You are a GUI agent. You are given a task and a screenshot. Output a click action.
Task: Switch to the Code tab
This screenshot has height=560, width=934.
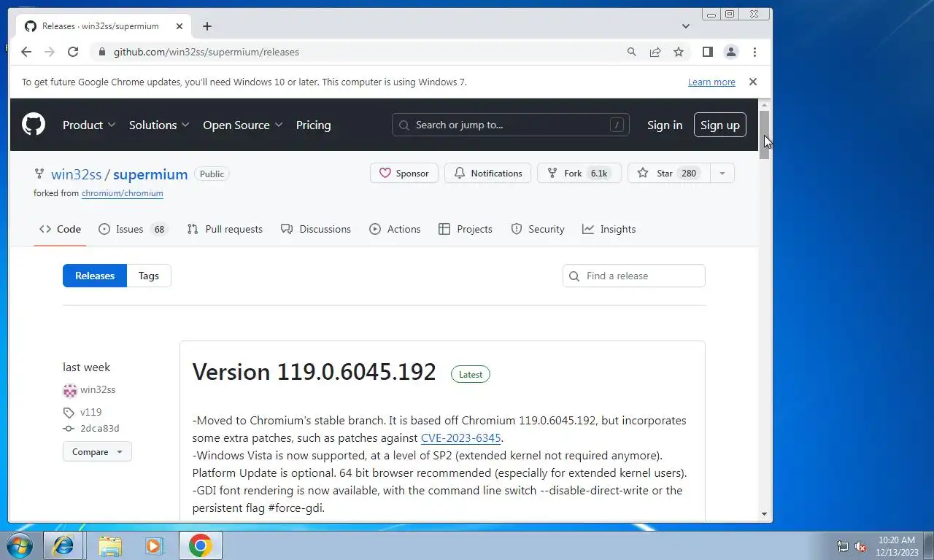(60, 229)
